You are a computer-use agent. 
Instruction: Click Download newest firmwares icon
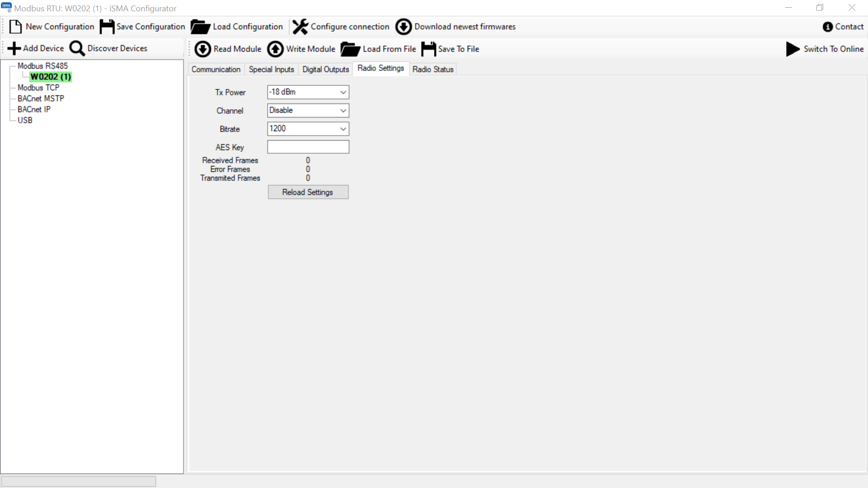(x=403, y=27)
